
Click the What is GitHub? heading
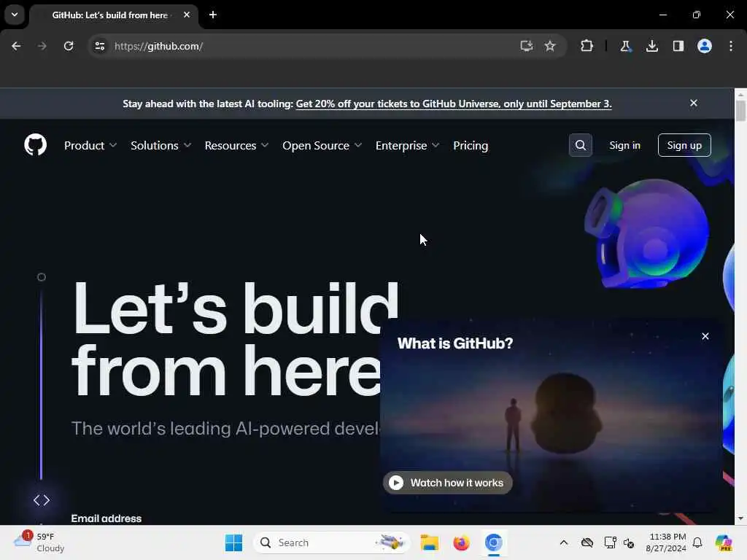point(455,343)
